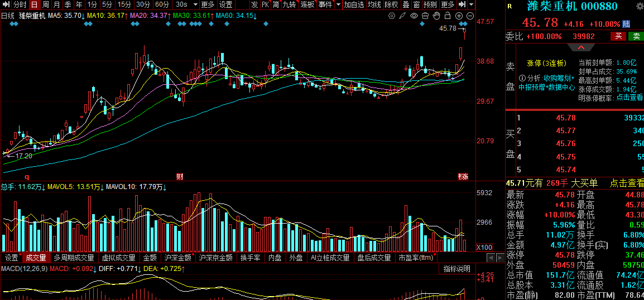Click the right arrow-bar icon in toolbar
Screen dimensions: 644x300
[462, 5]
